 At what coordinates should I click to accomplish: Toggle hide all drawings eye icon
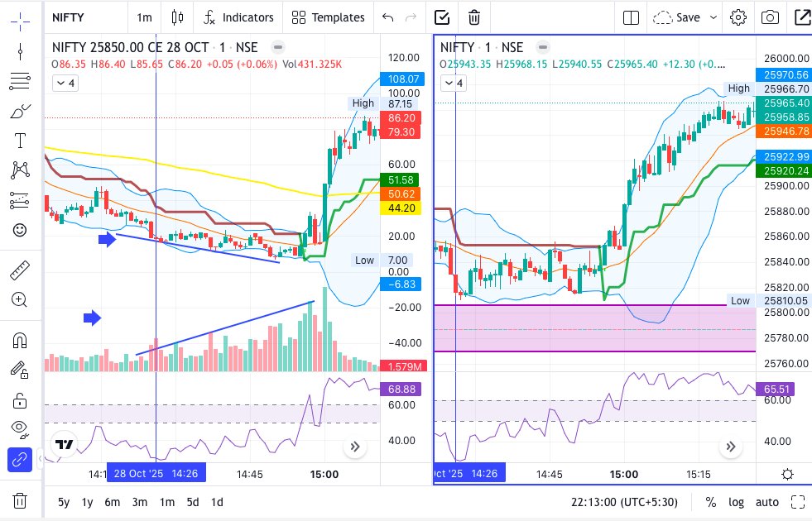[20, 429]
